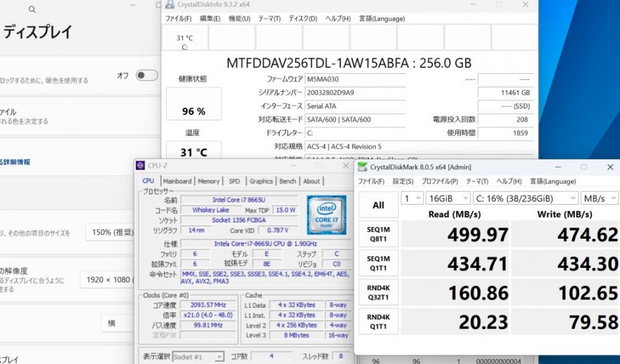This screenshot has width=620, height=364.
Task: Switch to the Mainboard tab in CPU-Z
Action: (177, 181)
